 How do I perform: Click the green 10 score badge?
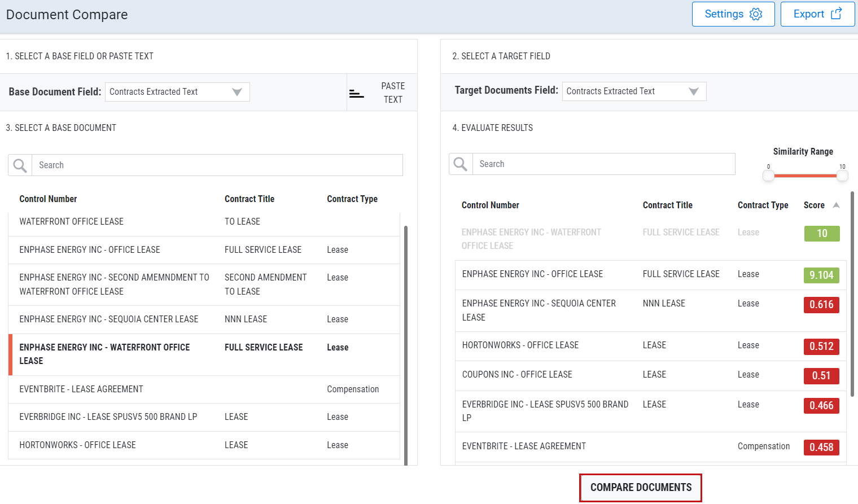[x=822, y=234]
